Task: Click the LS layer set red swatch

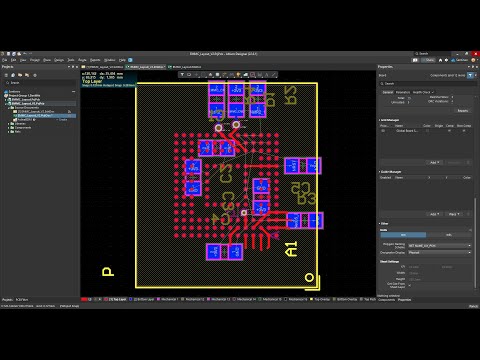Action: point(84,299)
